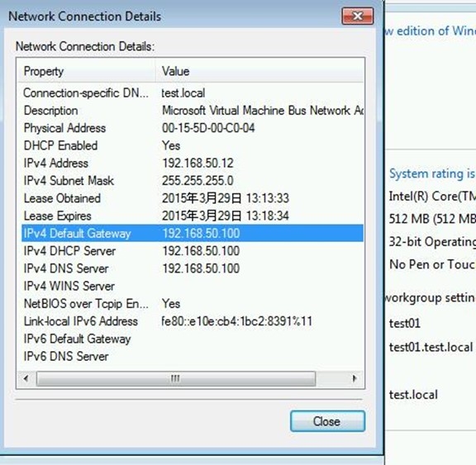Select the IPv4 Subnet Mask row

coord(193,181)
